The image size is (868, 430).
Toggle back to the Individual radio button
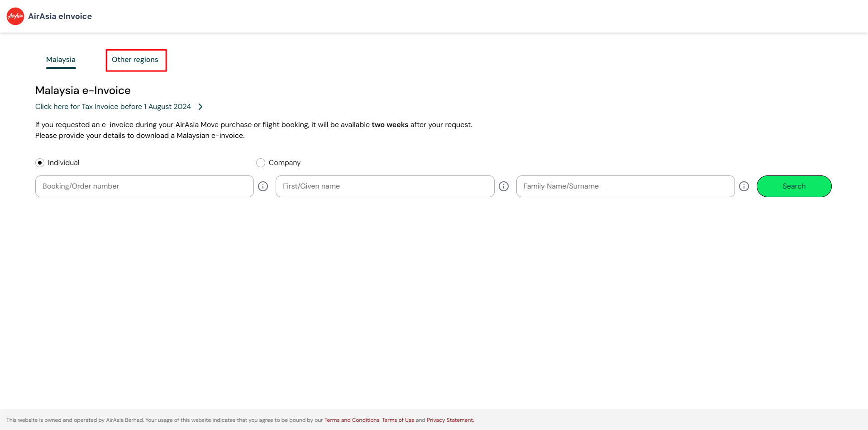40,162
